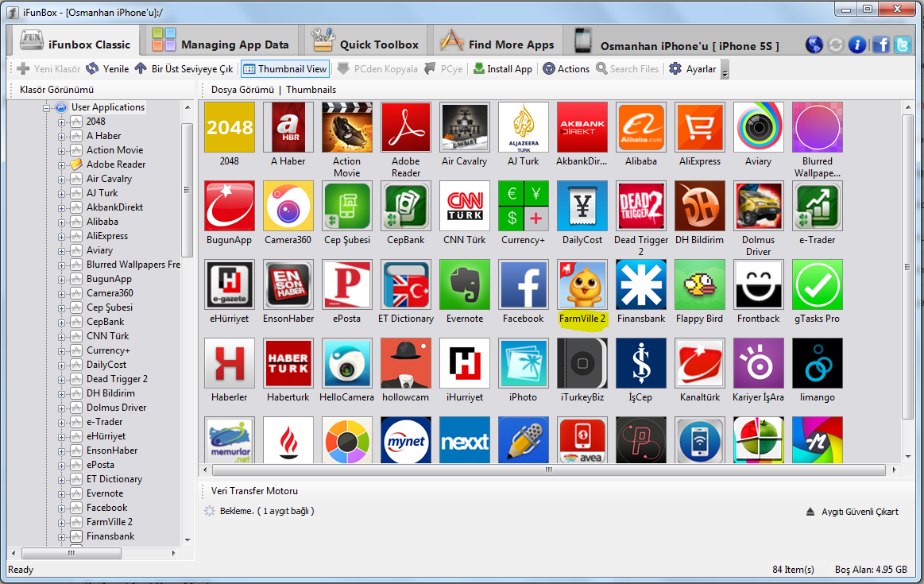
Task: Click the Haberturk app icon
Action: pos(288,363)
